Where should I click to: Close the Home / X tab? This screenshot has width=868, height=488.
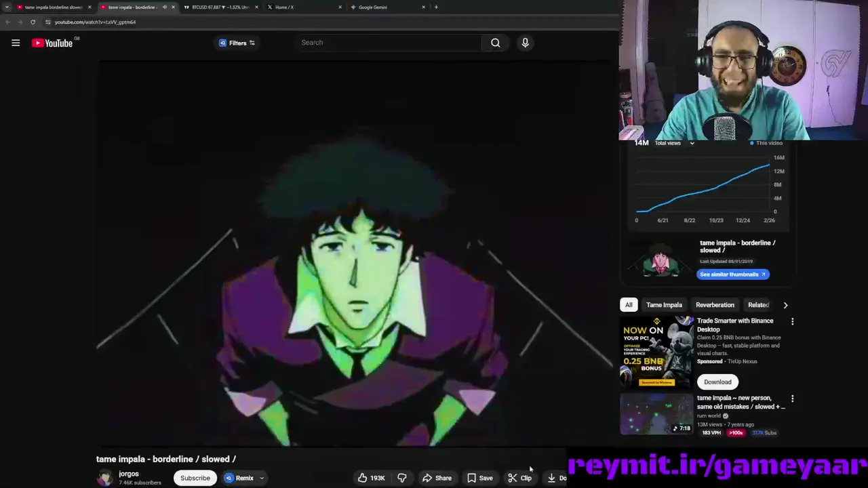coord(340,7)
